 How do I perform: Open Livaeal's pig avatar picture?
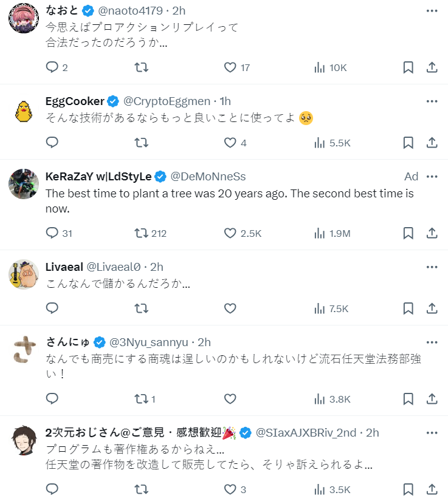[x=24, y=274]
